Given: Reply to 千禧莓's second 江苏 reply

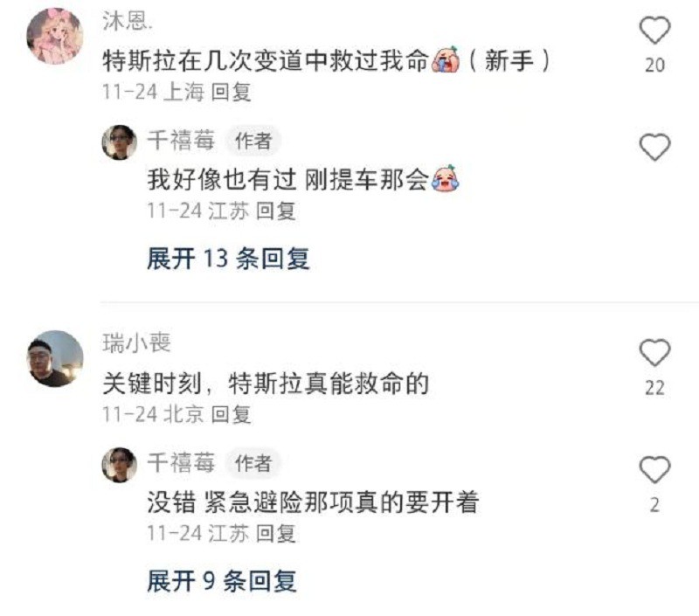Looking at the screenshot, I should [x=276, y=533].
